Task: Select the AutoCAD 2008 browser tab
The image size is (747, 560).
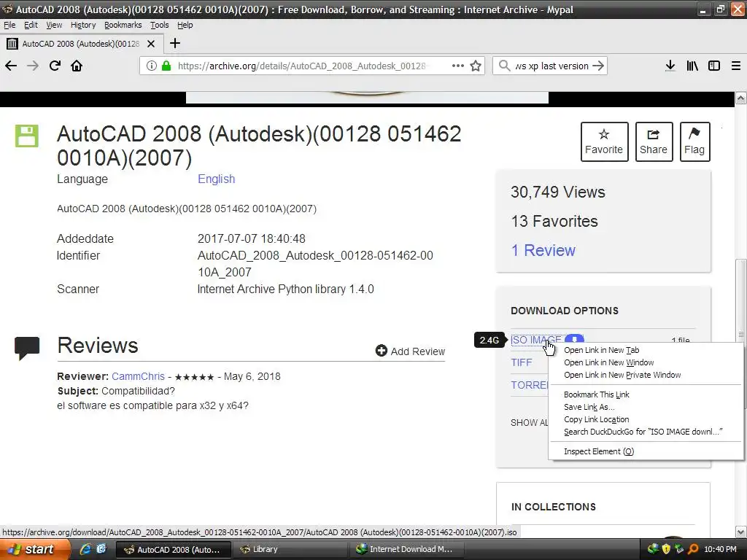Action: (x=81, y=44)
